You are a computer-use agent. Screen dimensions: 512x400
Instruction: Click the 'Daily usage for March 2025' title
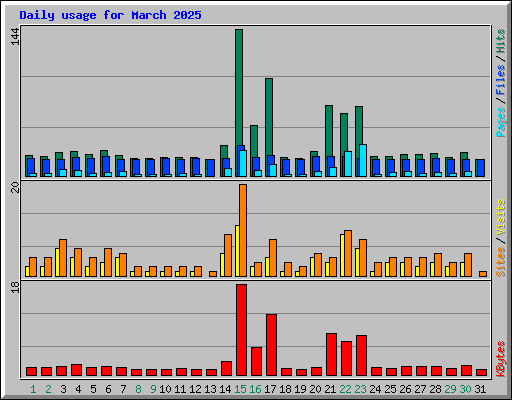coord(110,15)
